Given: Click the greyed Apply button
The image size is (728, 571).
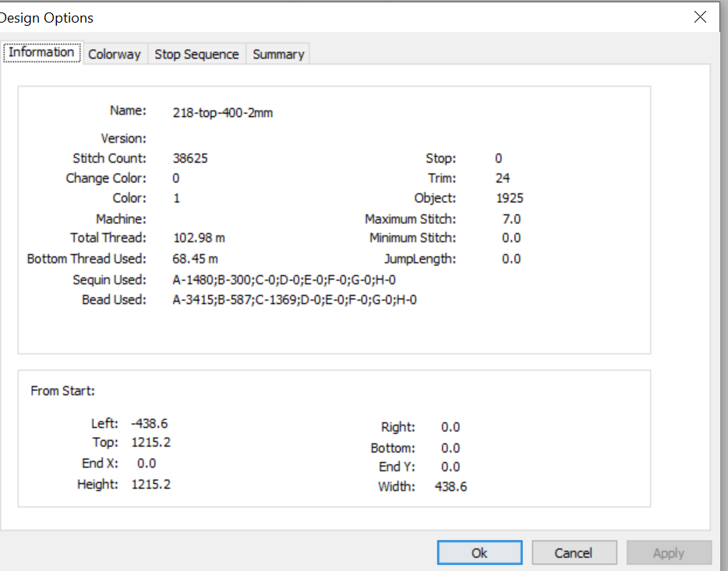Looking at the screenshot, I should click(669, 552).
